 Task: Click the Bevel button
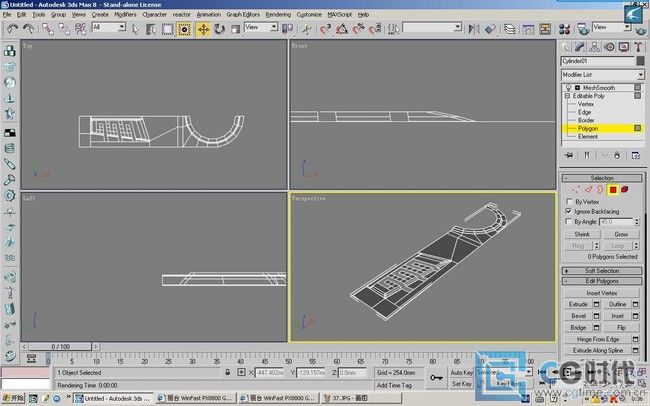tap(578, 316)
